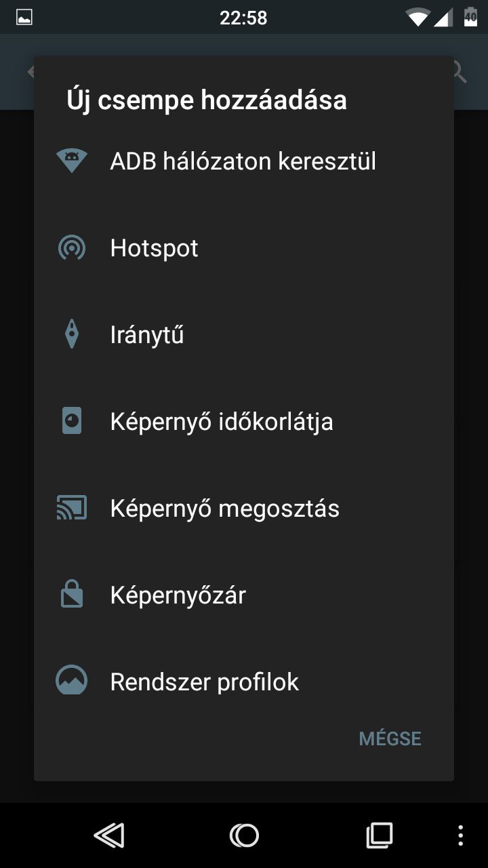The width and height of the screenshot is (488, 868).
Task: Pick the Képernyő időkorlátja option
Action: tap(244, 422)
